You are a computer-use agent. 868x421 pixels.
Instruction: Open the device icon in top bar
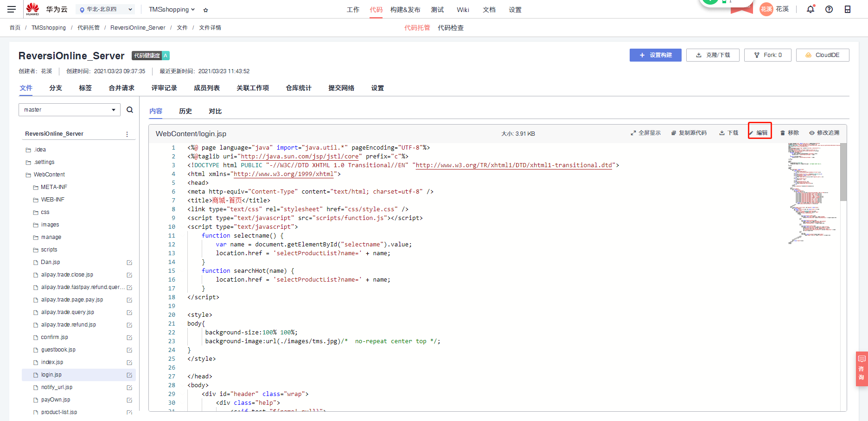(848, 9)
